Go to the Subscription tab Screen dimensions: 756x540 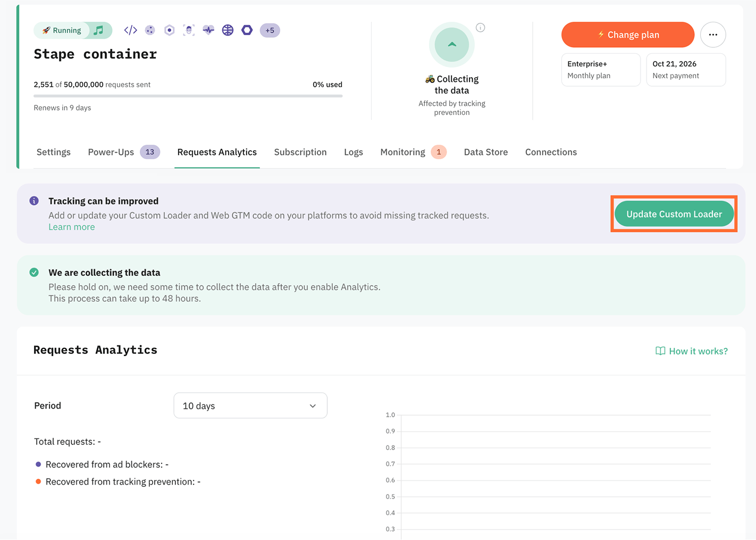300,152
